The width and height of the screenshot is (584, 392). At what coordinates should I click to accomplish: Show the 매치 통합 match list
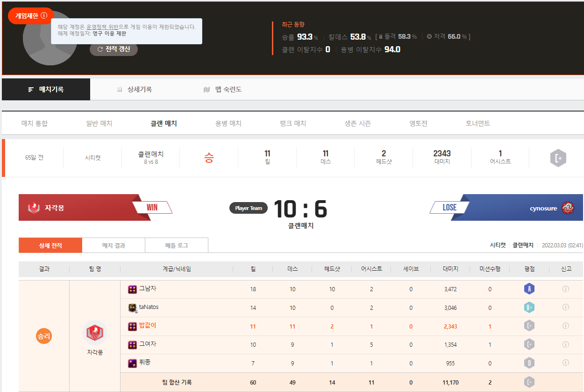click(x=35, y=124)
